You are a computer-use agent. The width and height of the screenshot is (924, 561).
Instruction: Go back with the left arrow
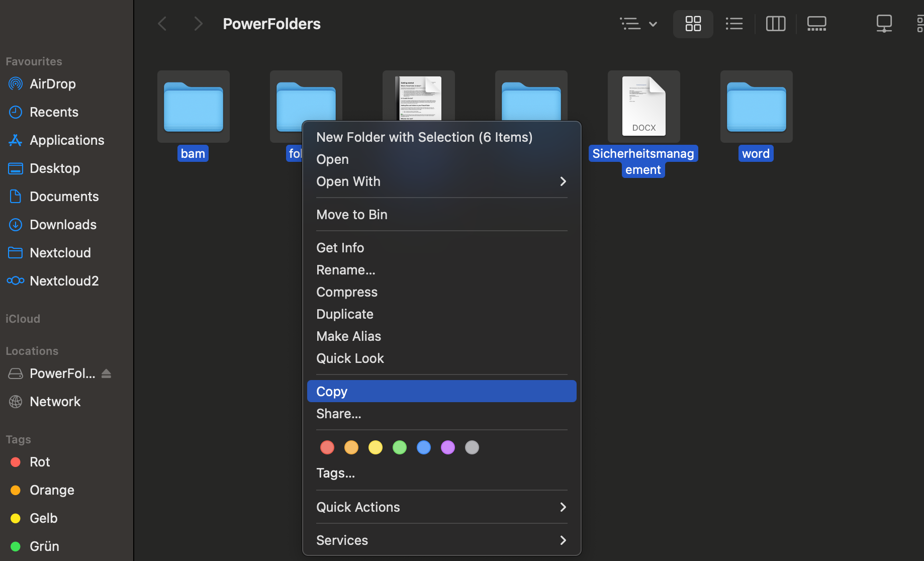coord(162,24)
